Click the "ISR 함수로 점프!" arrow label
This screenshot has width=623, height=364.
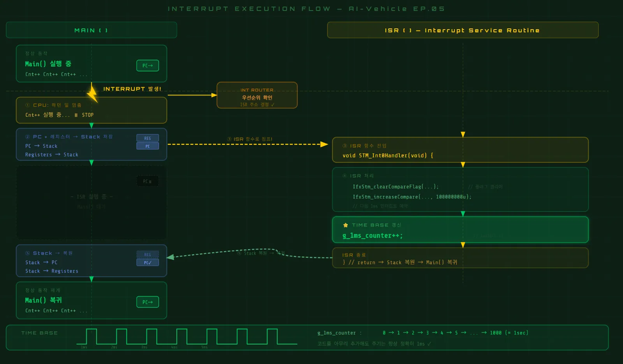coord(250,139)
